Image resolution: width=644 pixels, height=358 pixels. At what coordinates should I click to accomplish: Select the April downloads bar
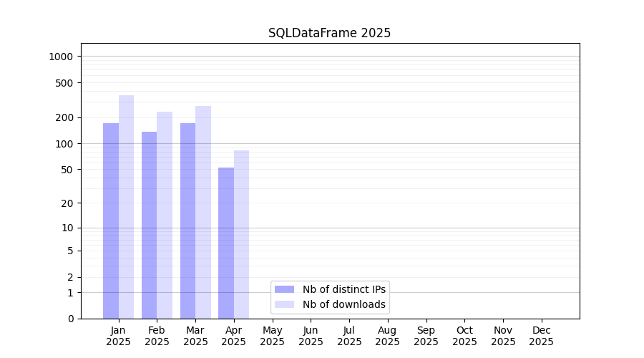click(242, 235)
